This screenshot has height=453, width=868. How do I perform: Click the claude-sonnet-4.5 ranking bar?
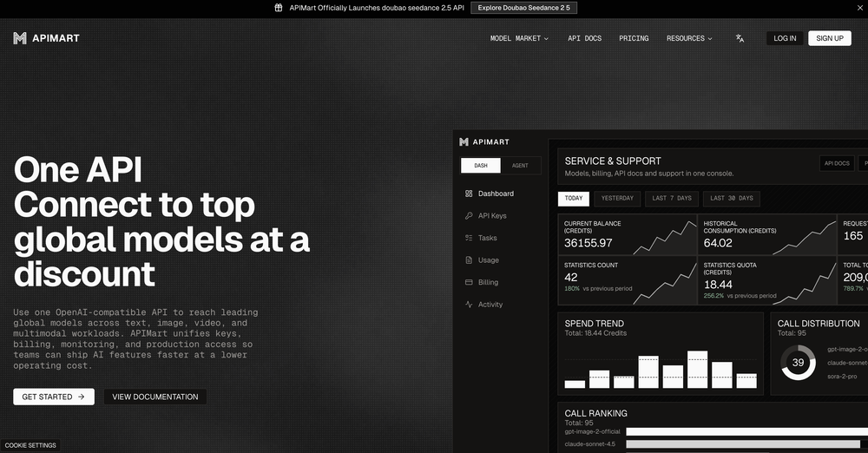pyautogui.click(x=743, y=444)
